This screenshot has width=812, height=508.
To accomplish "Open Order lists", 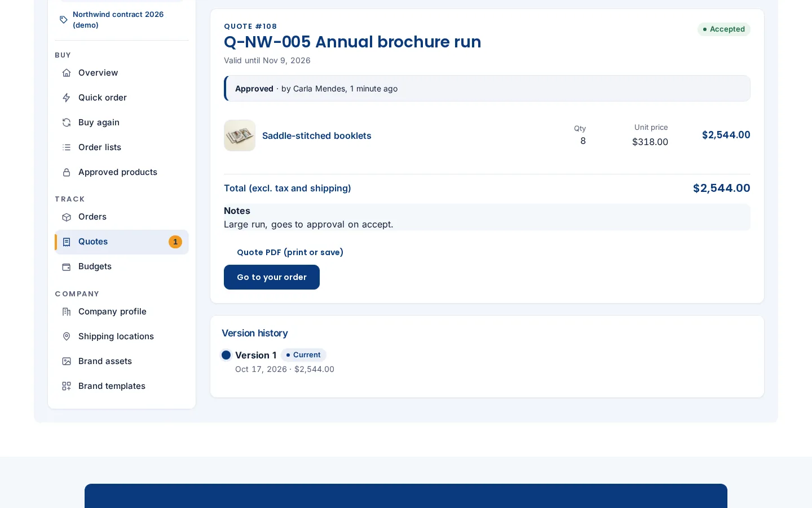I will (122, 147).
